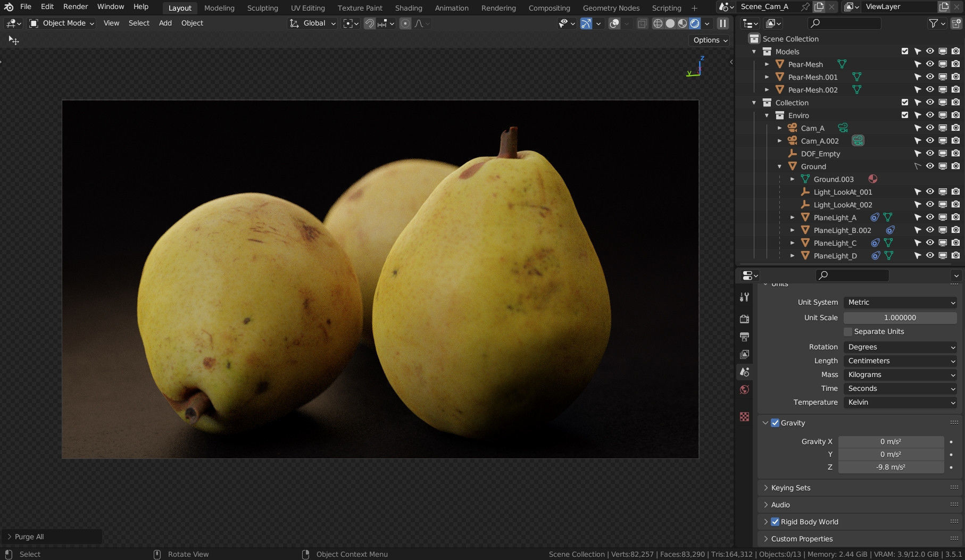The width and height of the screenshot is (965, 560).
Task: Open Global transform orientation dropdown
Action: [313, 23]
